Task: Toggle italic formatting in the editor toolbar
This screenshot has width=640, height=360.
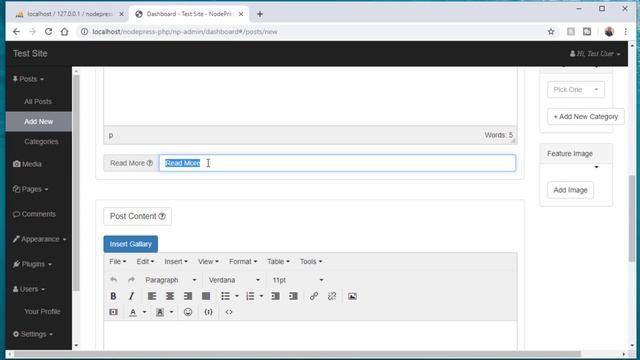Action: pyautogui.click(x=131, y=296)
